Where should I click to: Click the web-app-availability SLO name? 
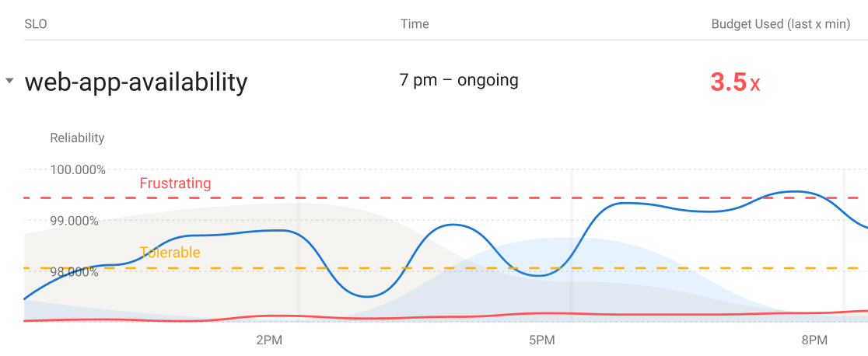click(136, 82)
